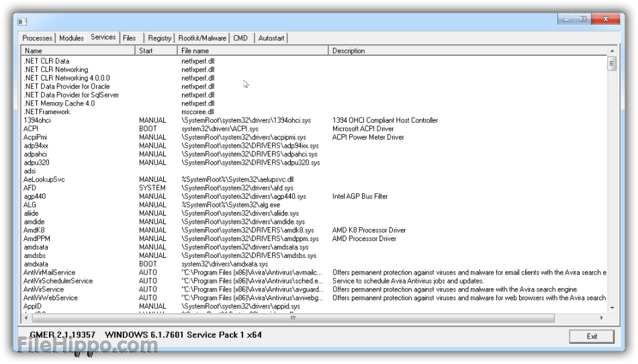
Task: Select the AeLookupSvc service row
Action: (314, 179)
